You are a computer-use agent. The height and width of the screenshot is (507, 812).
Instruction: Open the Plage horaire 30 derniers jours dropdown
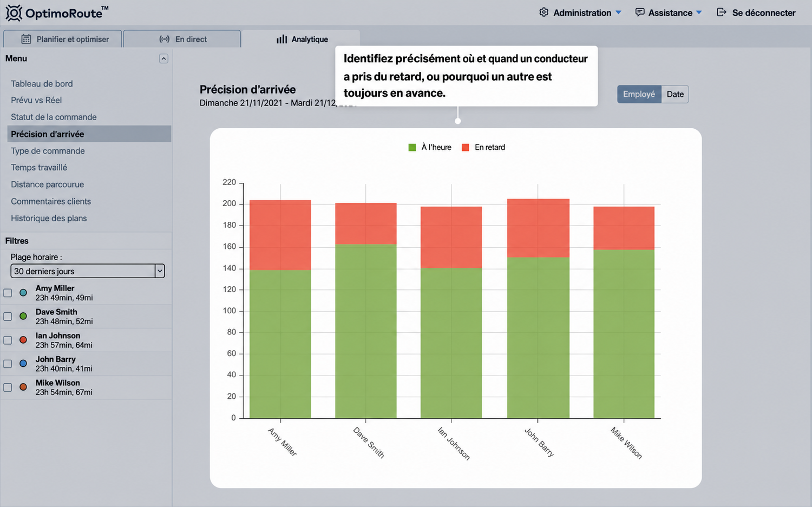tap(88, 271)
